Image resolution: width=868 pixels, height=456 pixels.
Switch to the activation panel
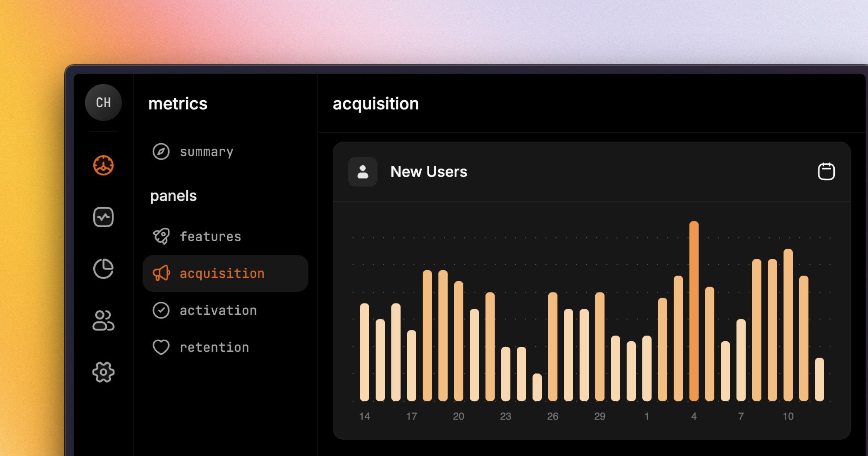(218, 311)
